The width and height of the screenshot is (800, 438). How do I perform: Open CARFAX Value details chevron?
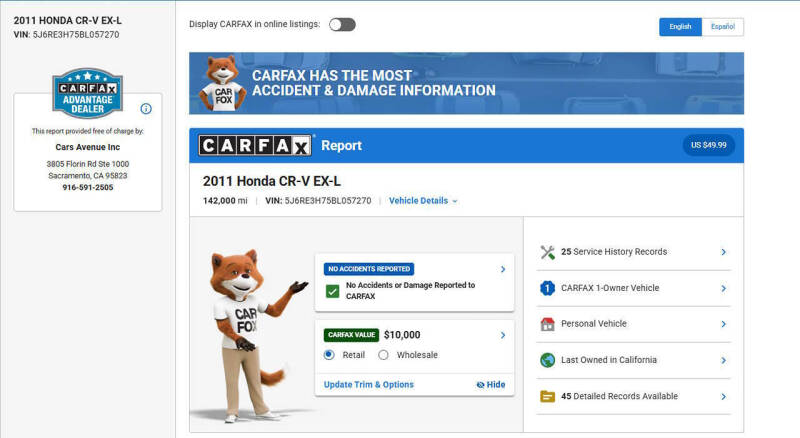503,335
